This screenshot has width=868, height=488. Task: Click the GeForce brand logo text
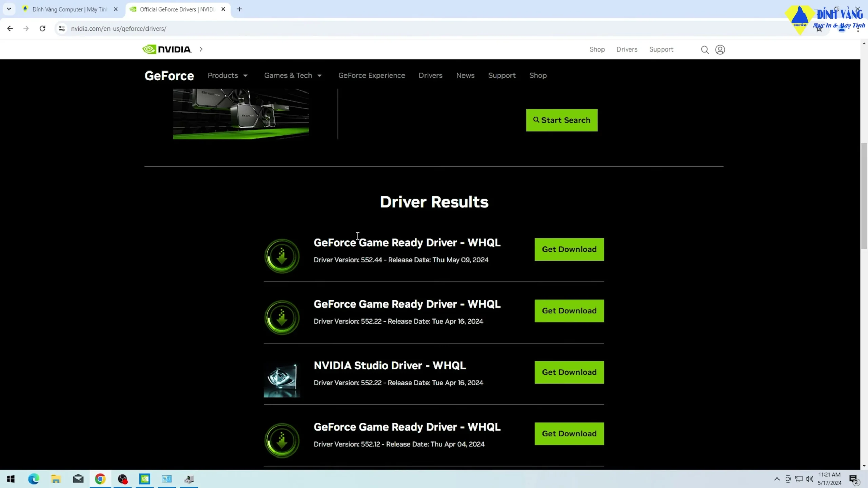[169, 76]
